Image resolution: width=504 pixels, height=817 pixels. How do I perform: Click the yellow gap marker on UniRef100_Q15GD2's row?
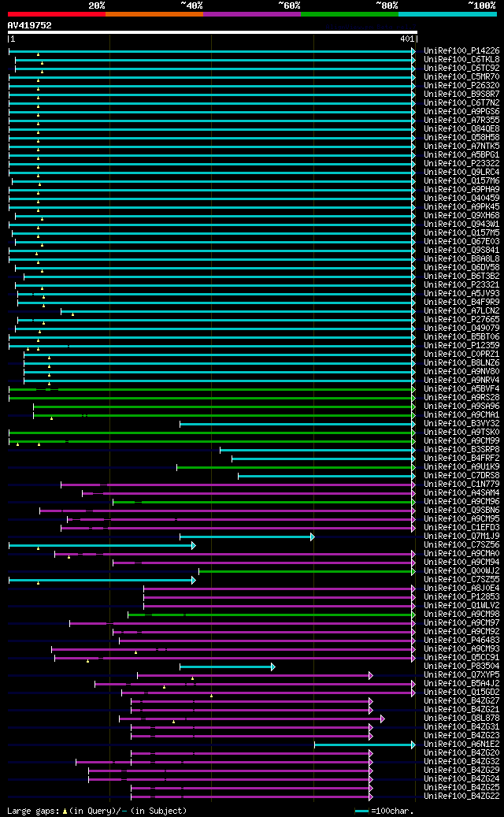click(x=211, y=696)
